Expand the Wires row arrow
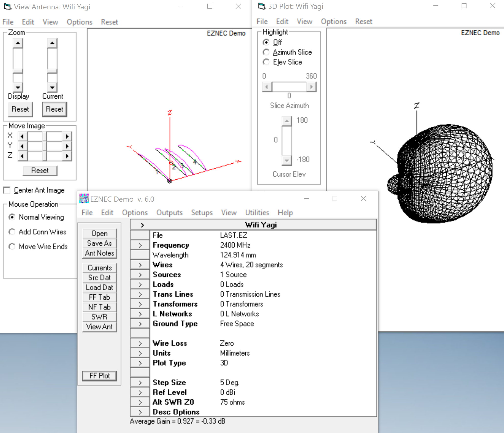 click(140, 265)
